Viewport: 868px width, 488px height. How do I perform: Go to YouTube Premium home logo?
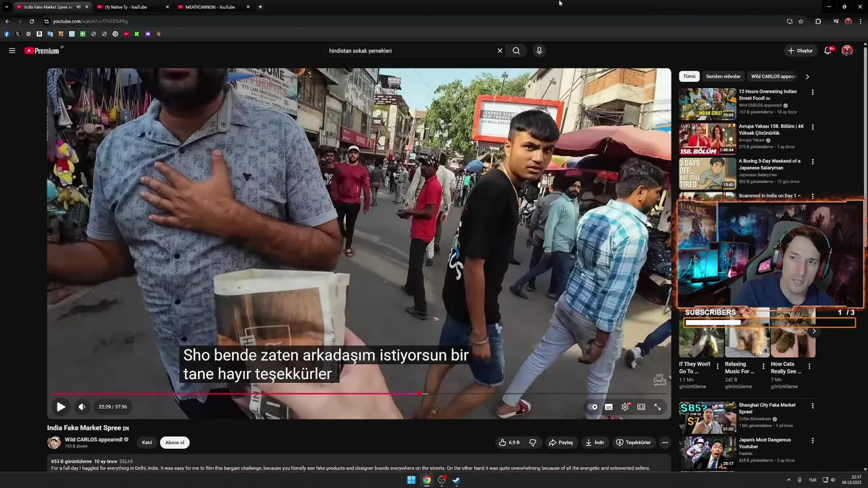click(42, 51)
